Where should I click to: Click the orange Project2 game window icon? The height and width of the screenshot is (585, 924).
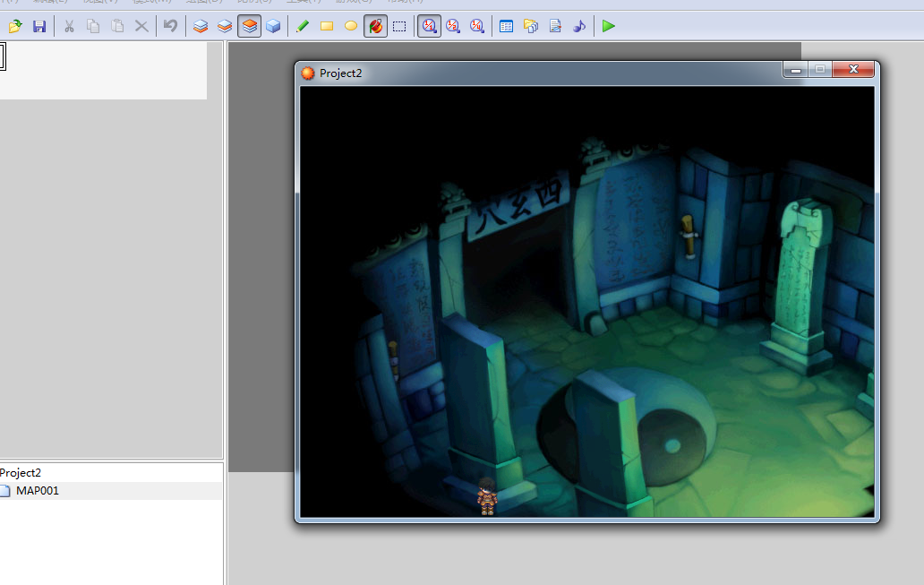(308, 73)
